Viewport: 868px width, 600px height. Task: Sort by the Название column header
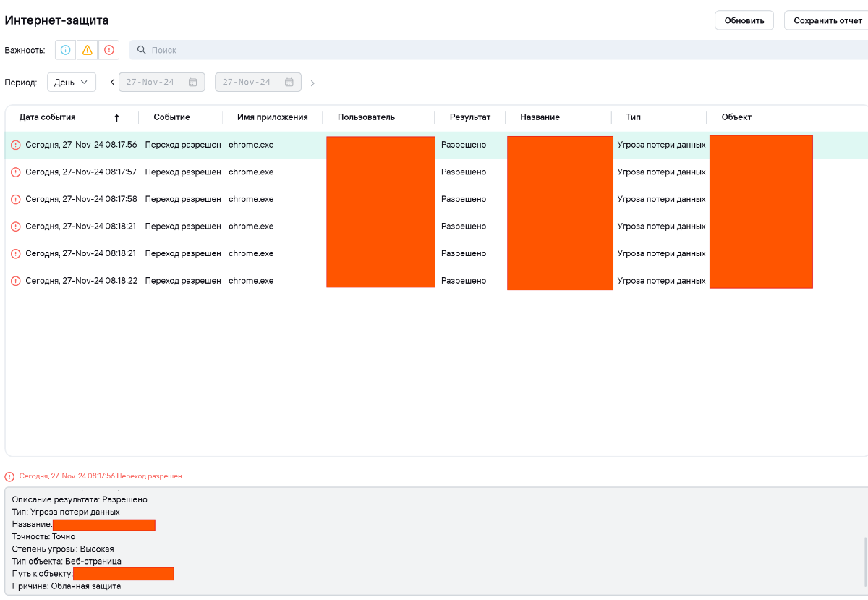click(540, 117)
